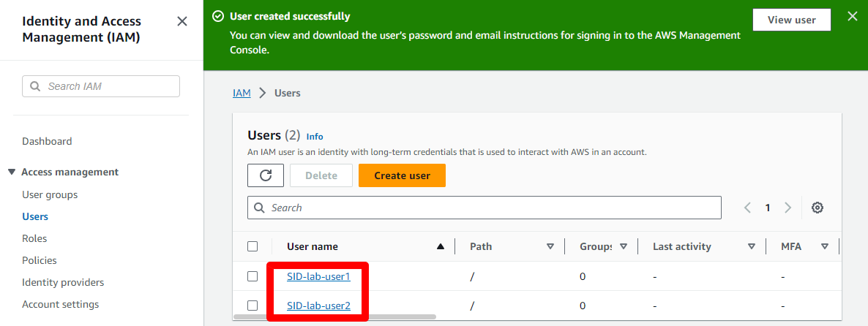Image resolution: width=868 pixels, height=326 pixels.
Task: Focus the Search IAM field
Action: coord(101,86)
